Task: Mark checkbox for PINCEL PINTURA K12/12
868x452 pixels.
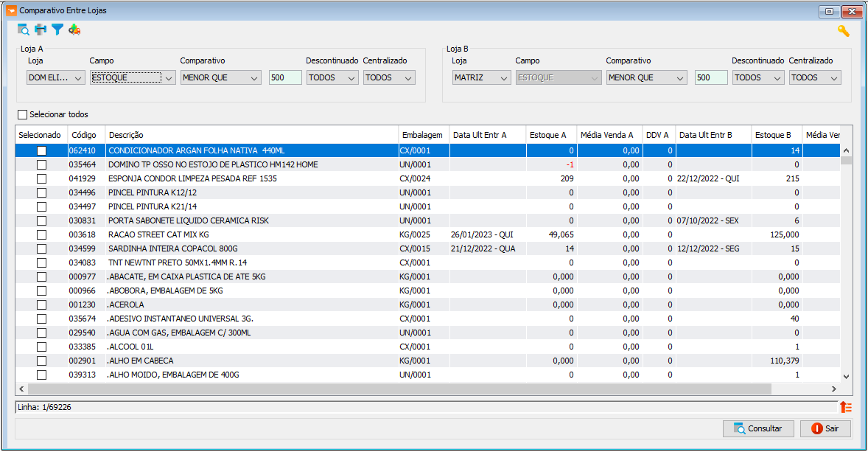Action: pos(41,192)
